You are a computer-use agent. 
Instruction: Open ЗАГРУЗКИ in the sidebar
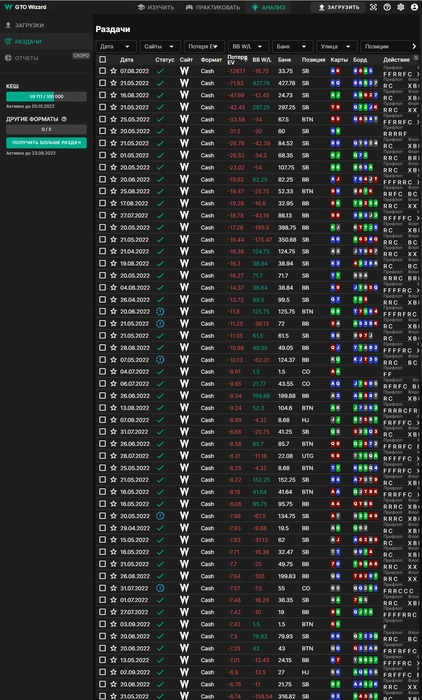click(x=46, y=25)
